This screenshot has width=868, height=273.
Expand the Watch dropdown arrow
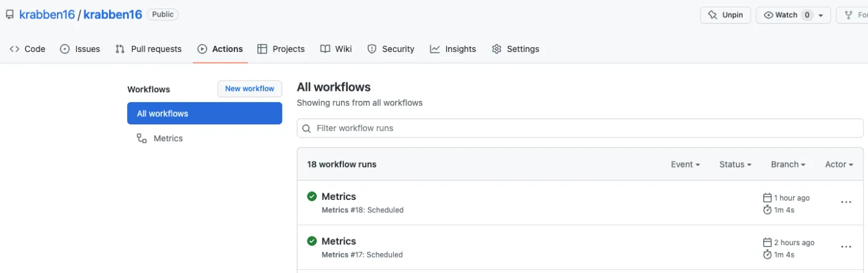pos(821,15)
